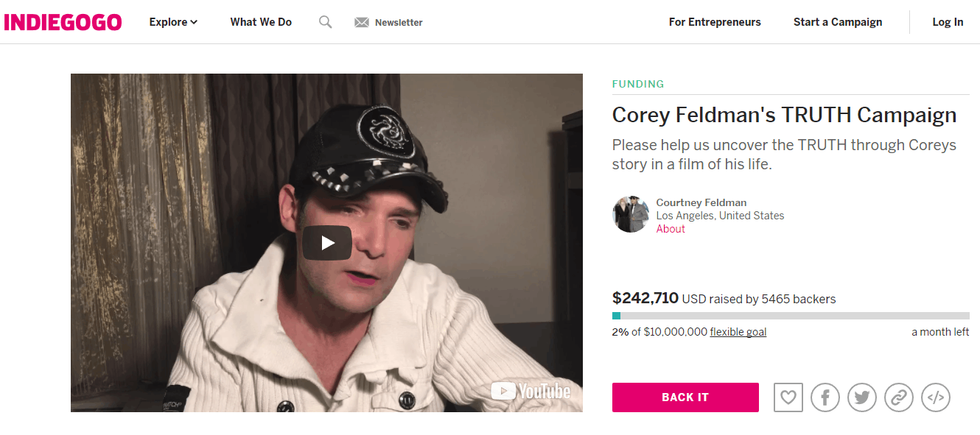Open the What We Do menu
Viewport: 980px width, 435px height.
point(261,22)
